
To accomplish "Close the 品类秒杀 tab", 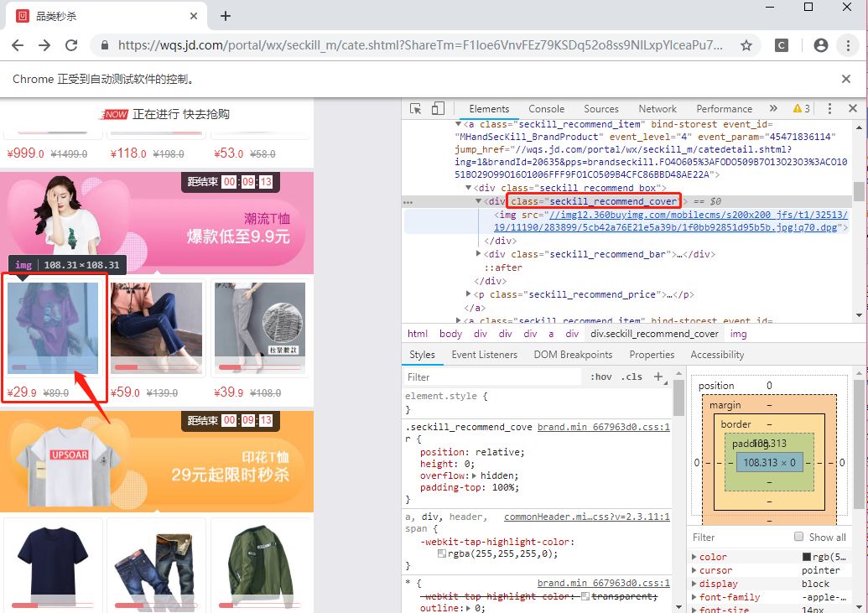I will tap(193, 16).
